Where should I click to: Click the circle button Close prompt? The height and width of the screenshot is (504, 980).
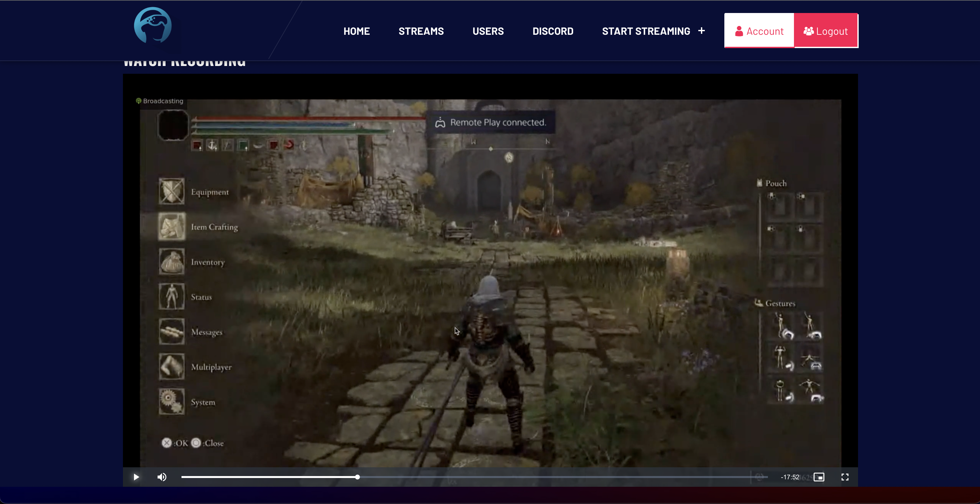pos(207,443)
